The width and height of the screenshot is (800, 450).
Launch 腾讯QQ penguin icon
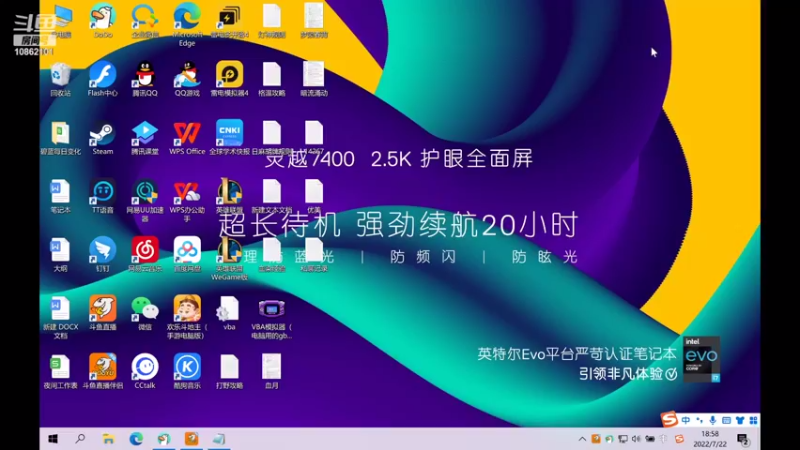(145, 79)
